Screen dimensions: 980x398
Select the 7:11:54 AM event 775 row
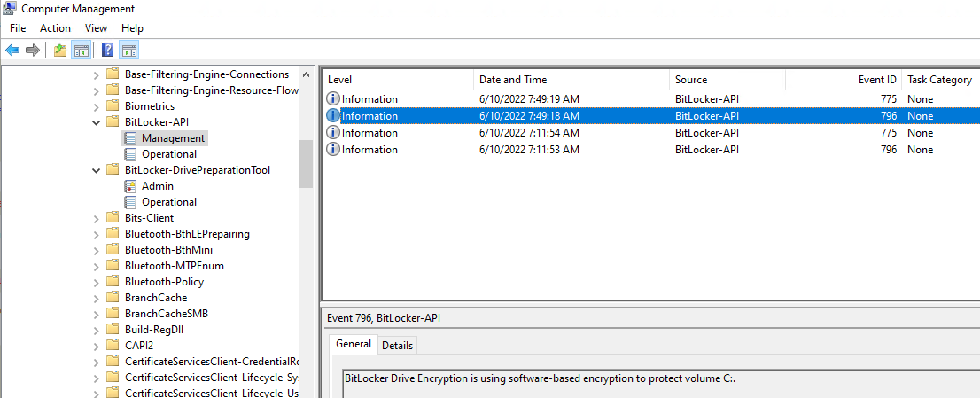coord(651,133)
